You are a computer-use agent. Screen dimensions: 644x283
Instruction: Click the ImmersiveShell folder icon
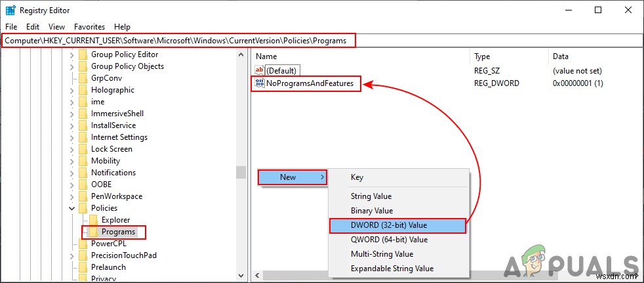pos(83,114)
